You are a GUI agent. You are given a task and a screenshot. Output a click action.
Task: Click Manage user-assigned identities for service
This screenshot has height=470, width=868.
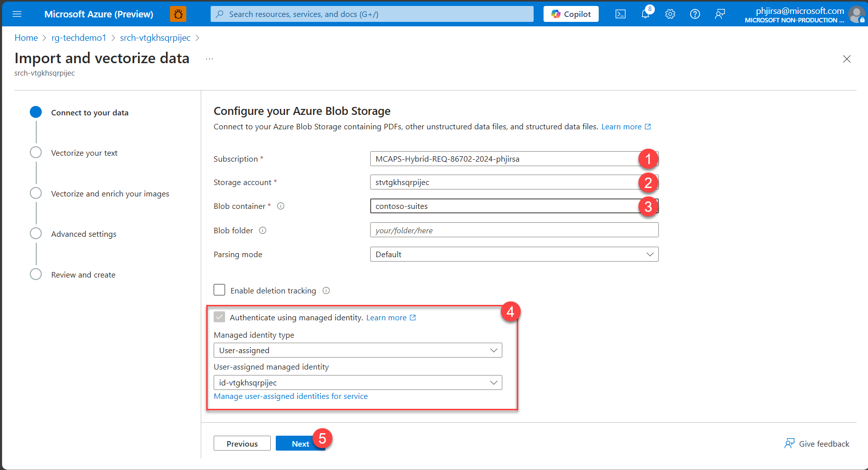pyautogui.click(x=290, y=396)
